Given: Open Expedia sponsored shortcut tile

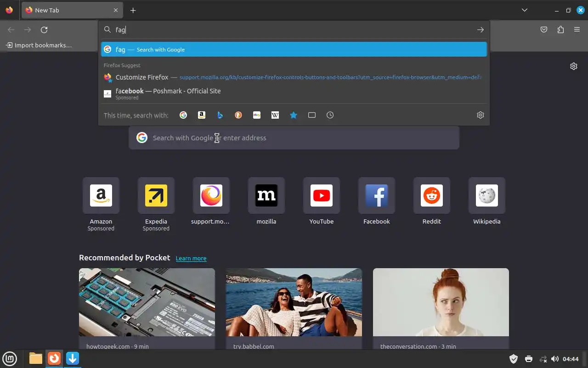Looking at the screenshot, I should (156, 195).
